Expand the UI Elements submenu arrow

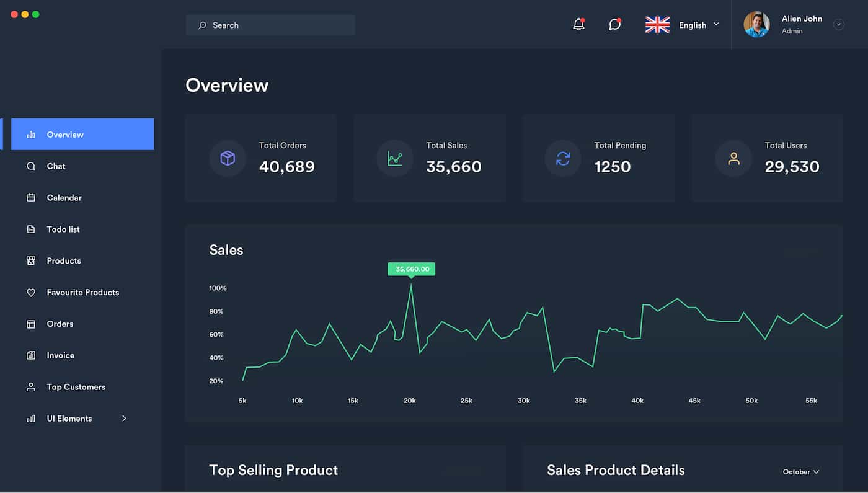click(x=124, y=419)
